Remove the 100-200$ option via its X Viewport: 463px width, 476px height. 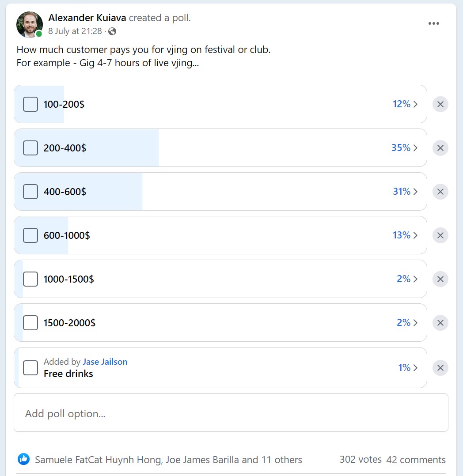coord(440,104)
